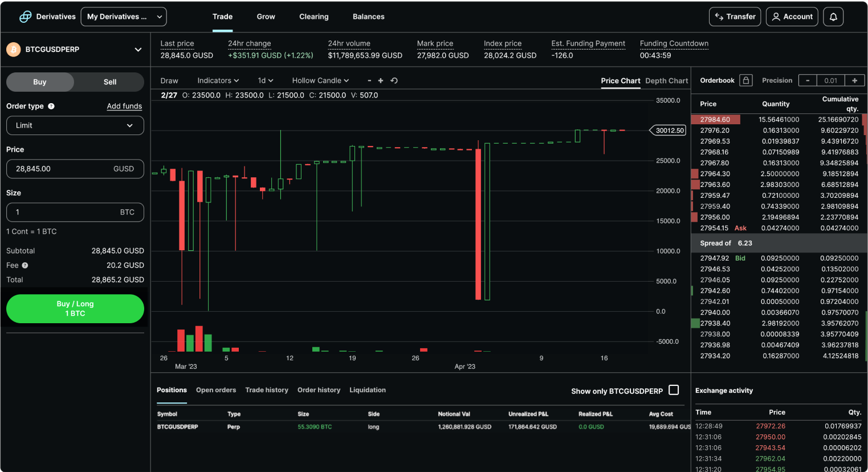This screenshot has width=868, height=472.
Task: Click the position size 55.3090 BTC
Action: 315,427
